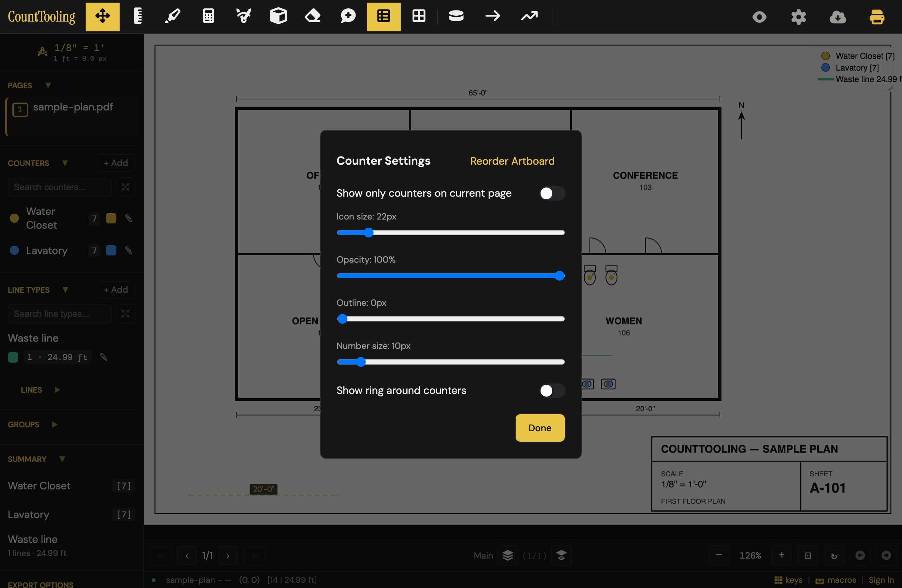Expand the GROUPS section

55,424
